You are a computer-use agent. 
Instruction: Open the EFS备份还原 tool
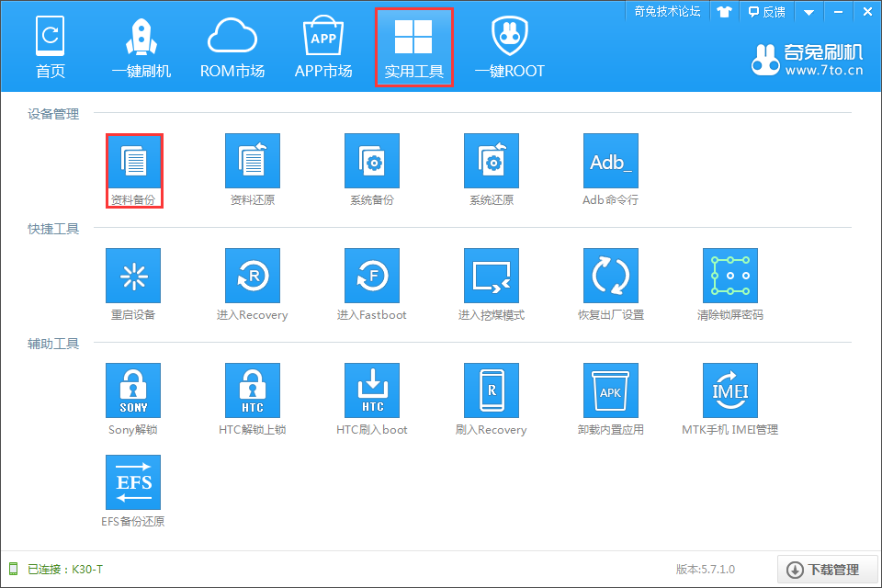[133, 482]
